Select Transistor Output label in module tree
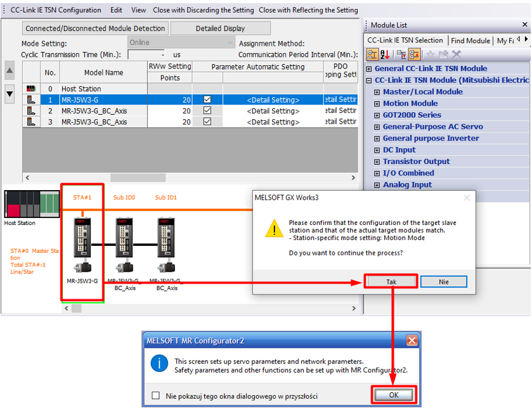Image resolution: width=532 pixels, height=408 pixels. click(417, 162)
